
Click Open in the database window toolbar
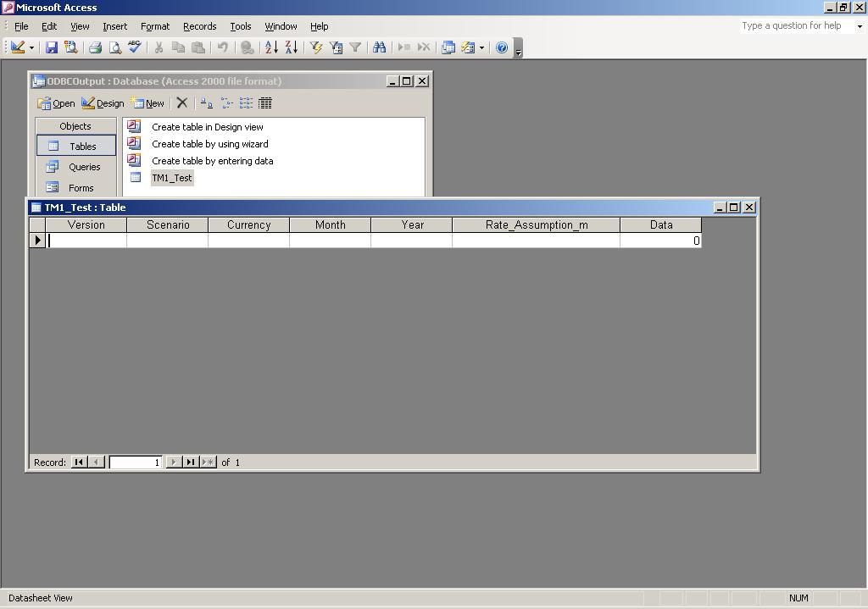(x=56, y=102)
